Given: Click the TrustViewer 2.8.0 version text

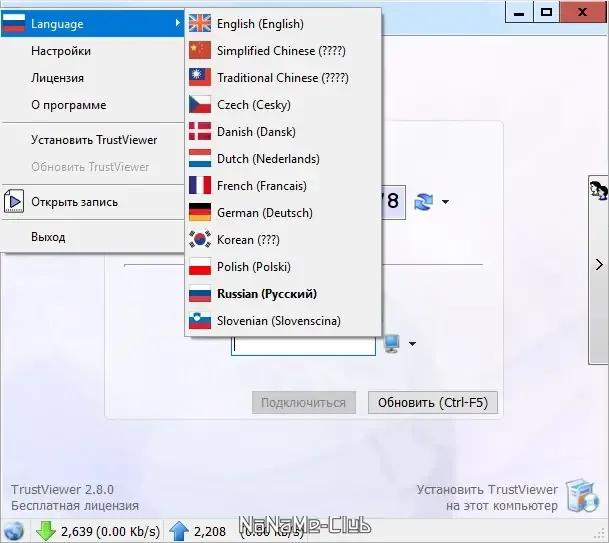Looking at the screenshot, I should click(62, 489).
